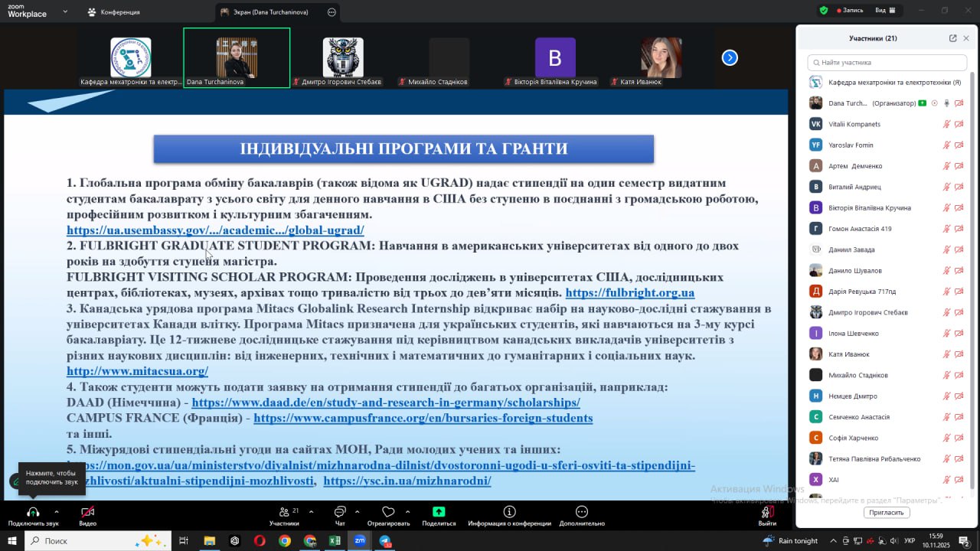Switch to the Конференция tab
This screenshot has width=980, height=551.
(114, 12)
